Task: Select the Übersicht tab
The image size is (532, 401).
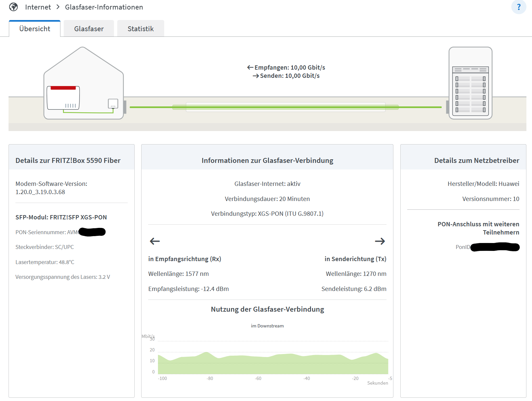Action: pos(35,29)
